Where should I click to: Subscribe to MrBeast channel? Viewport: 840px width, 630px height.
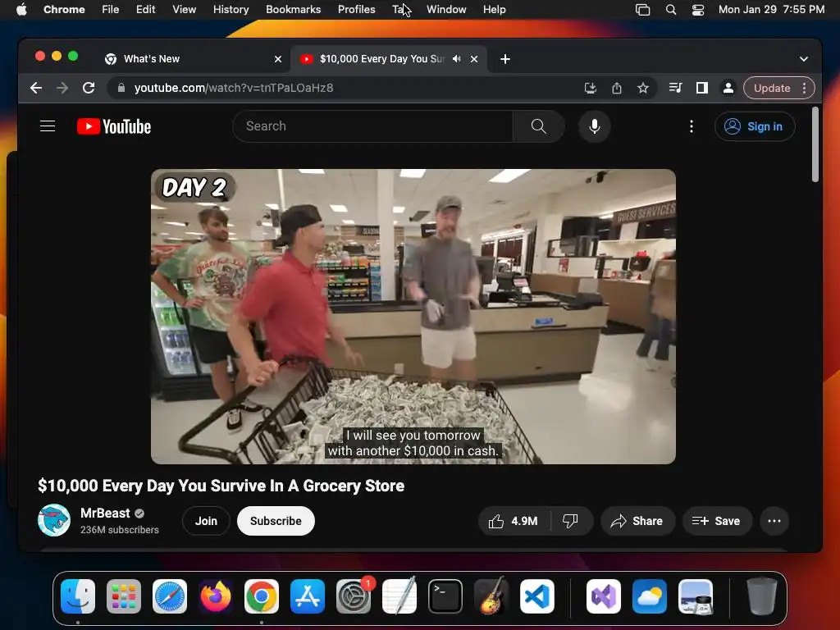pos(276,521)
